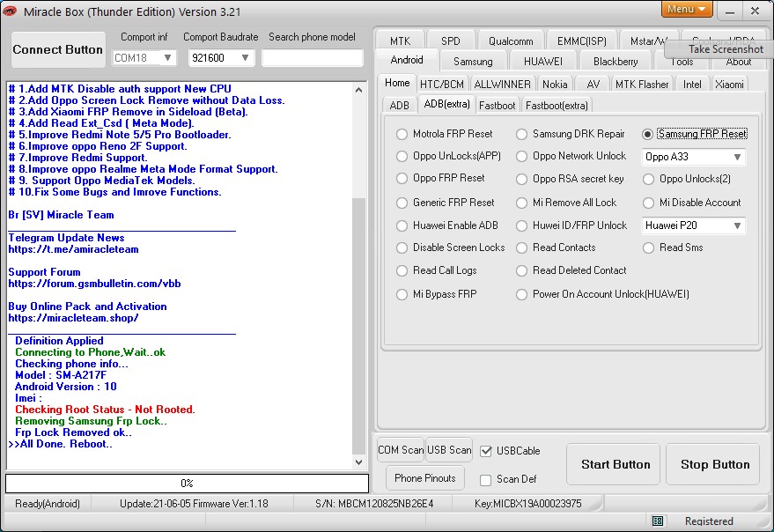
Task: Select Motrola FRP Reset option
Action: (445, 134)
